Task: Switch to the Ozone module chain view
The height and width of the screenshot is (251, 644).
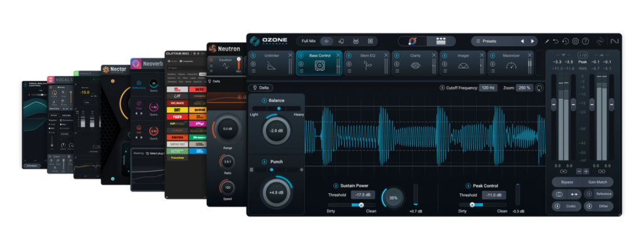Action: [x=441, y=41]
